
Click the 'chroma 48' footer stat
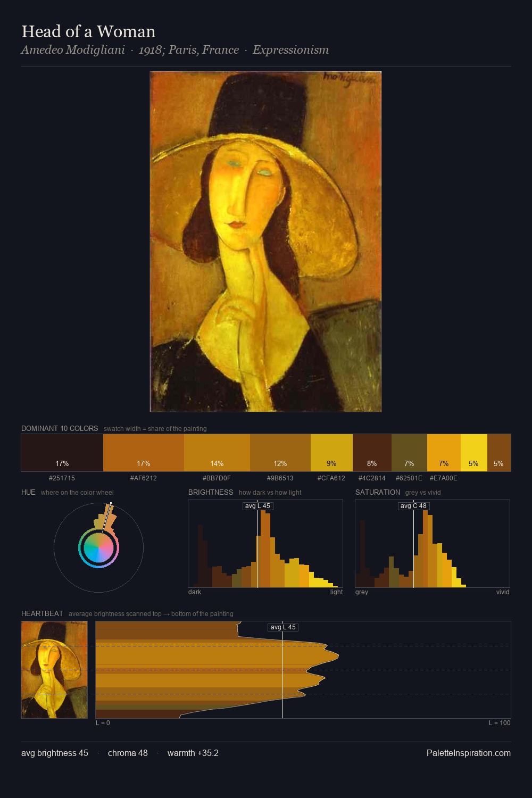(128, 753)
